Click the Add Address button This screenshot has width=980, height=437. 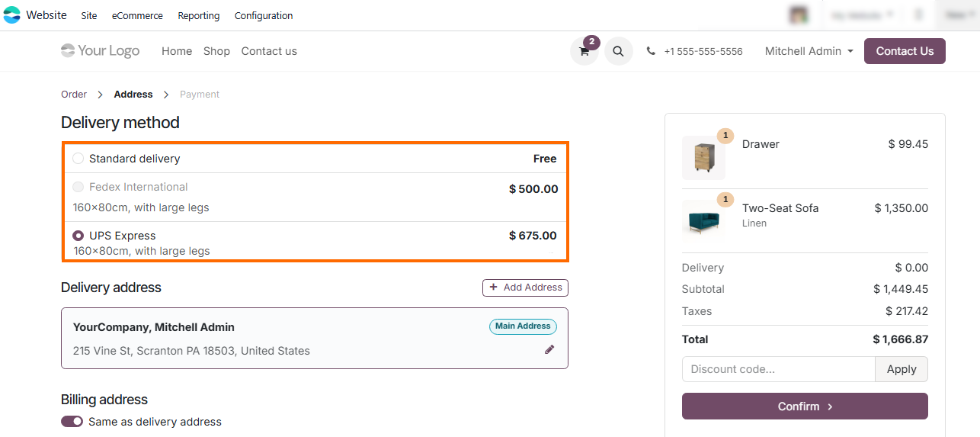pos(525,288)
